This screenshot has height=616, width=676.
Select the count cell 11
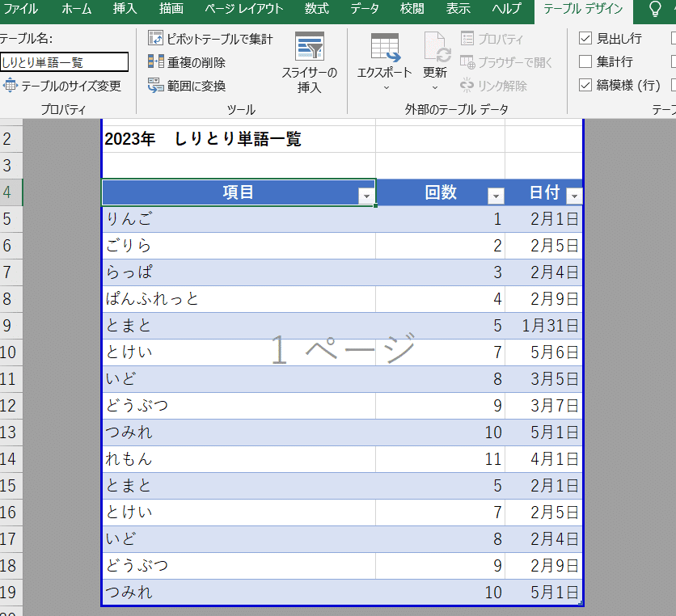tap(440, 458)
